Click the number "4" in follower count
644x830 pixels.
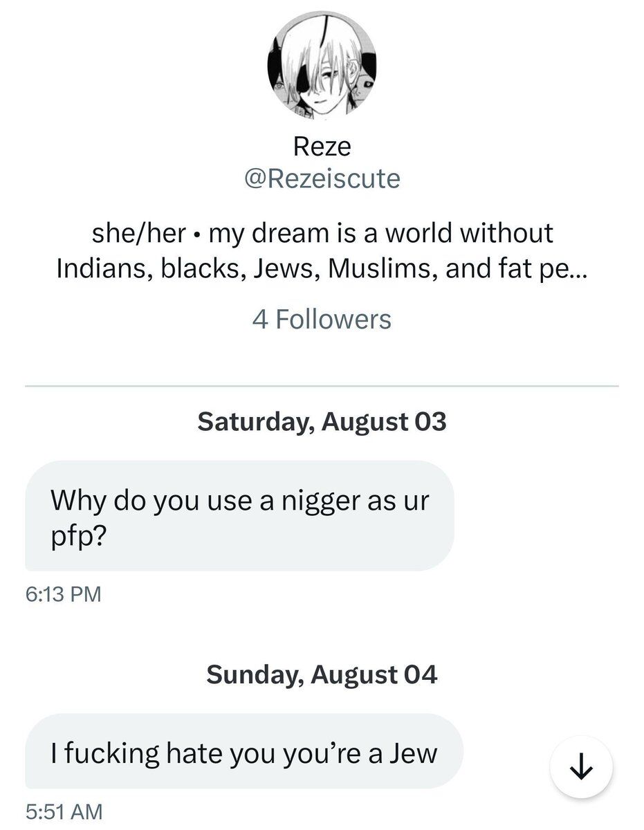coord(260,320)
